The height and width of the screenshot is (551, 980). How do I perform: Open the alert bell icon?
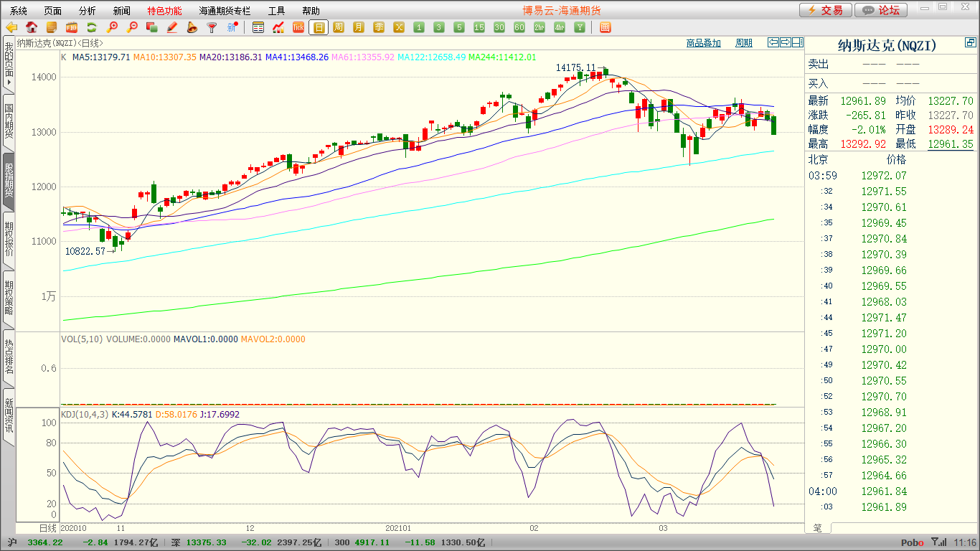point(192,27)
